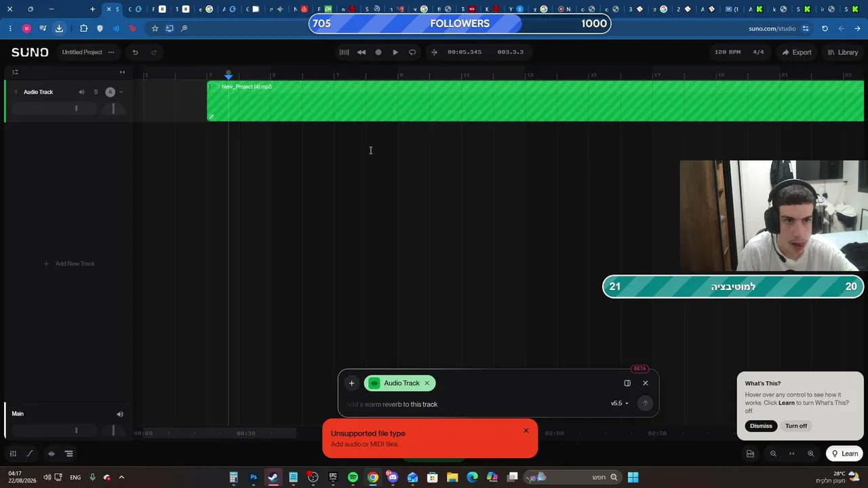Open the automation curve tool
The height and width of the screenshot is (488, 868).
click(x=30, y=453)
